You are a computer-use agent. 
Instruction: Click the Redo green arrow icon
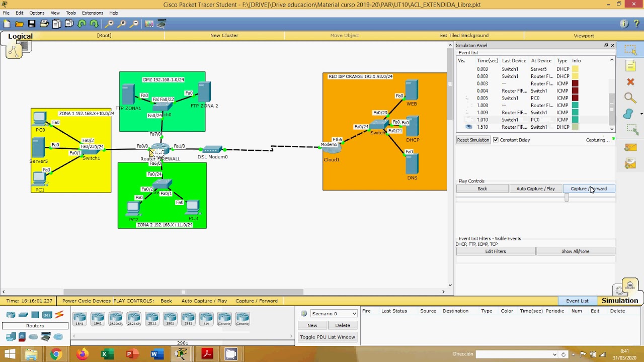coord(94,24)
